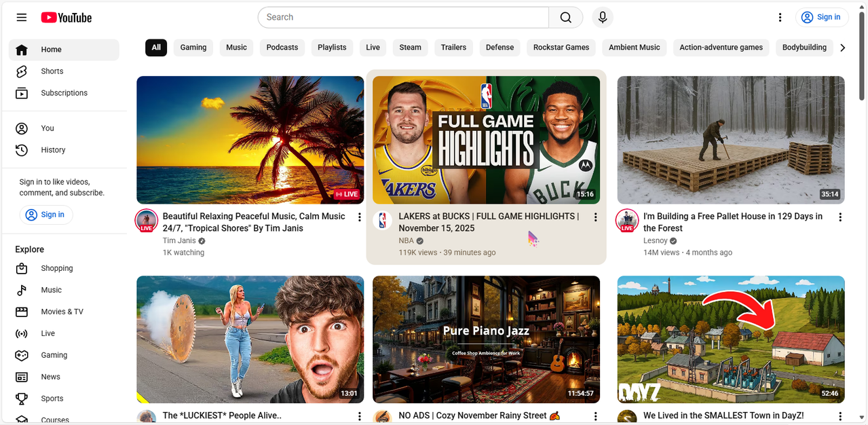Select the Playlists filter chip

pos(332,48)
